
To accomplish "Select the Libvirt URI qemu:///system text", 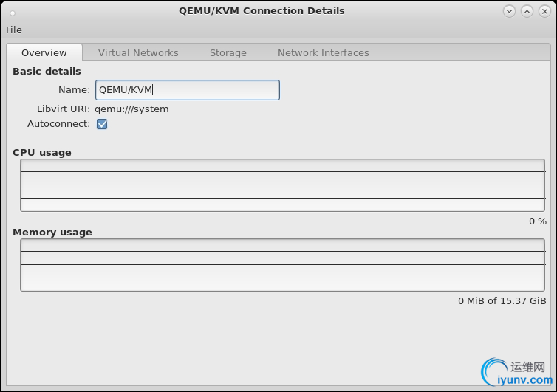I will 131,109.
